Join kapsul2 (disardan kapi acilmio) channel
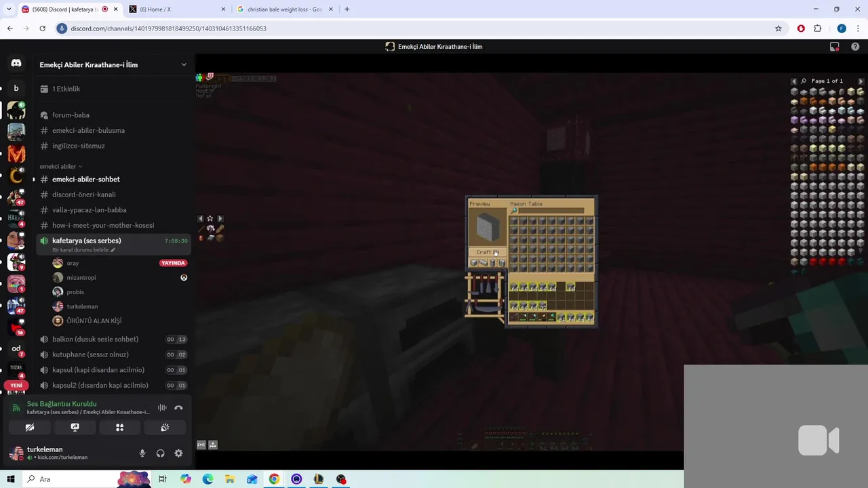The width and height of the screenshot is (868, 488). coord(113,385)
